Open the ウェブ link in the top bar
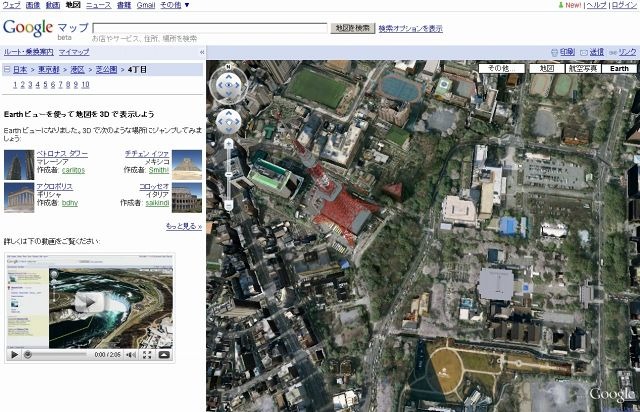 (11, 5)
